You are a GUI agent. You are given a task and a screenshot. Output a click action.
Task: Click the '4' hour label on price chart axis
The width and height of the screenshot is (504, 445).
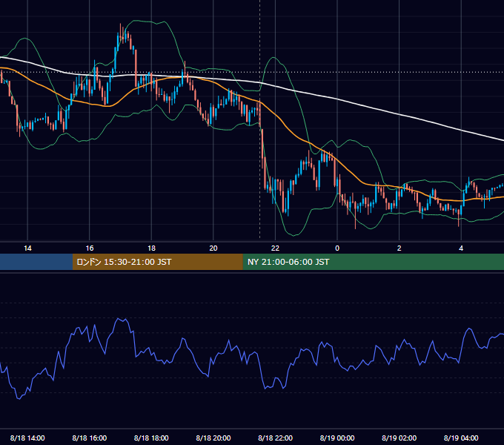coord(461,248)
